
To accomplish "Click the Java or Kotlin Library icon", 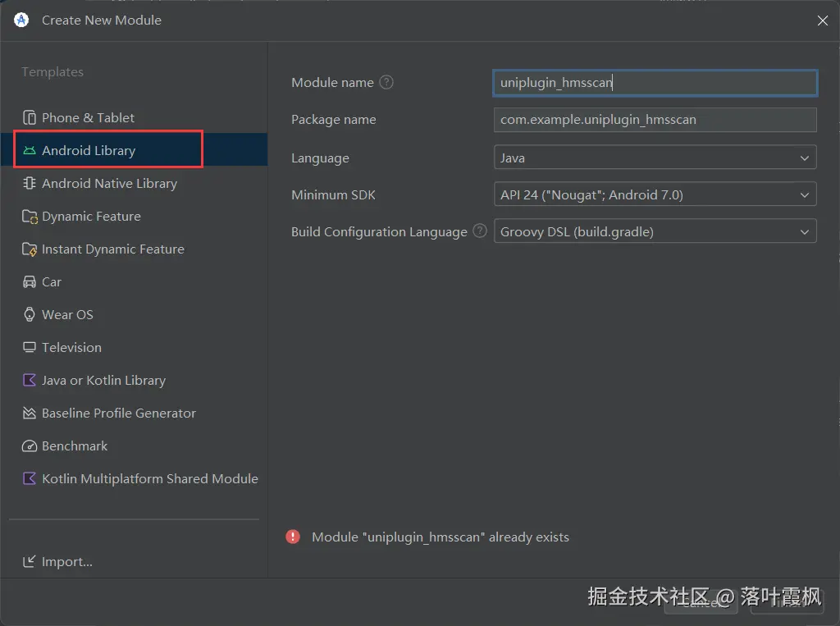I will [30, 380].
